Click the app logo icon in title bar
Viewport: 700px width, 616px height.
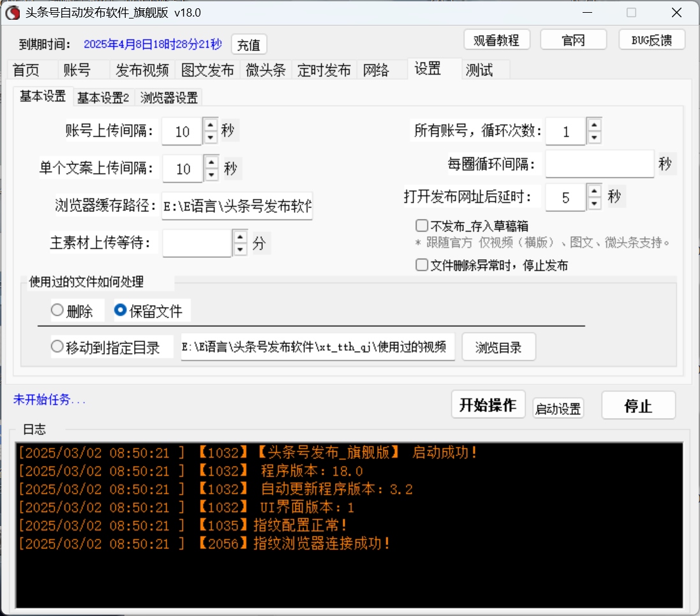tap(13, 13)
